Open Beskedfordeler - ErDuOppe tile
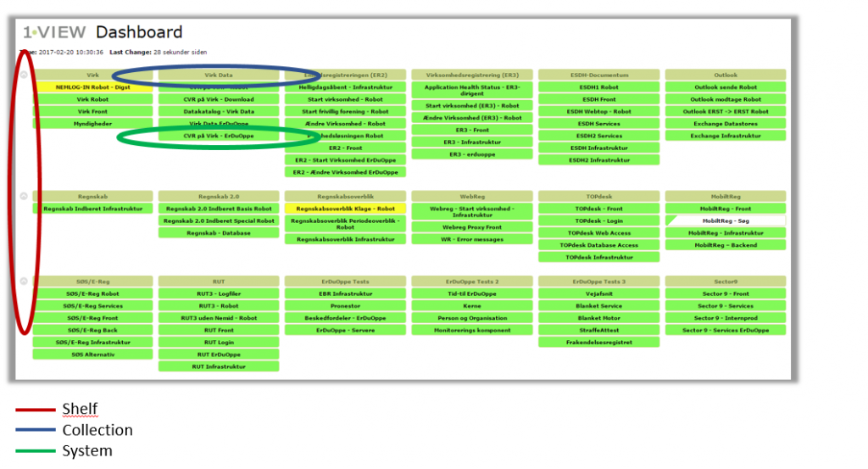The image size is (868, 469). click(346, 318)
